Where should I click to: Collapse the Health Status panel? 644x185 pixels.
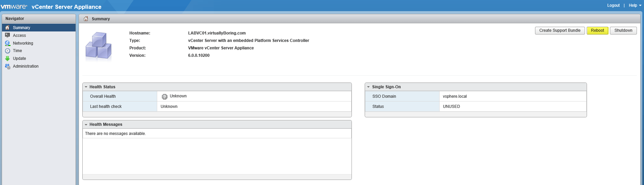tap(86, 87)
